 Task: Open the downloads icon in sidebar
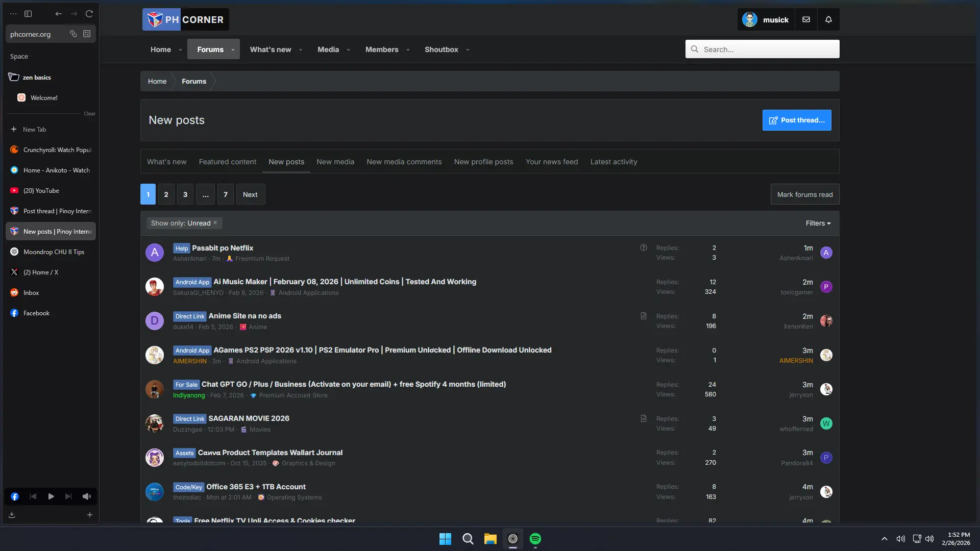click(x=12, y=515)
